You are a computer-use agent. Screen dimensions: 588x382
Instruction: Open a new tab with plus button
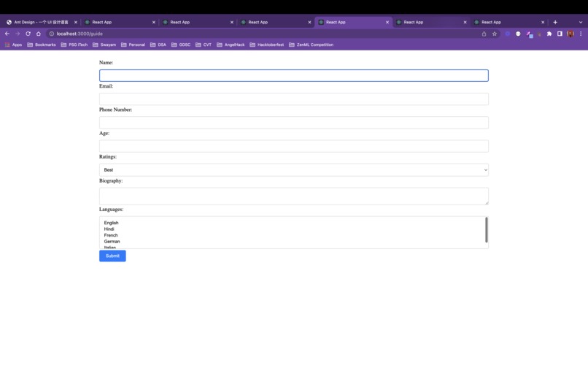(x=555, y=22)
